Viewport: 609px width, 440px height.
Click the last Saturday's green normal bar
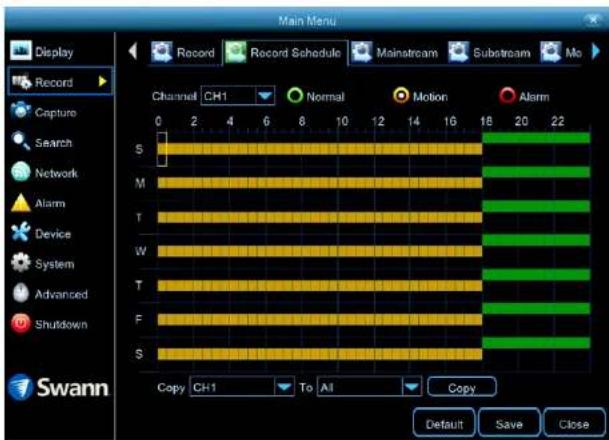(536, 343)
